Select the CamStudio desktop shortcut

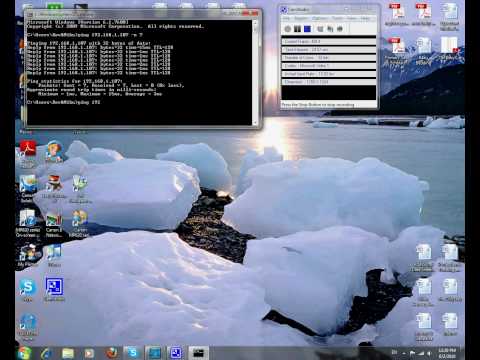(x=54, y=289)
